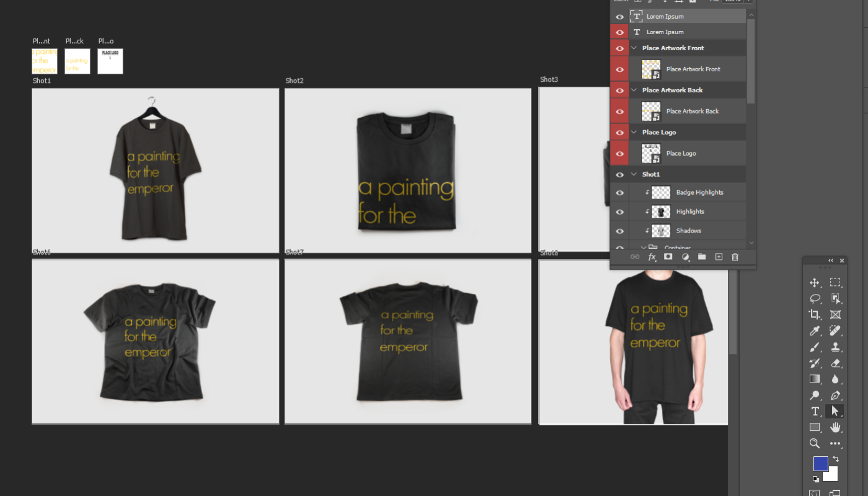
Task: Select the Clone Stamp tool
Action: (x=835, y=347)
